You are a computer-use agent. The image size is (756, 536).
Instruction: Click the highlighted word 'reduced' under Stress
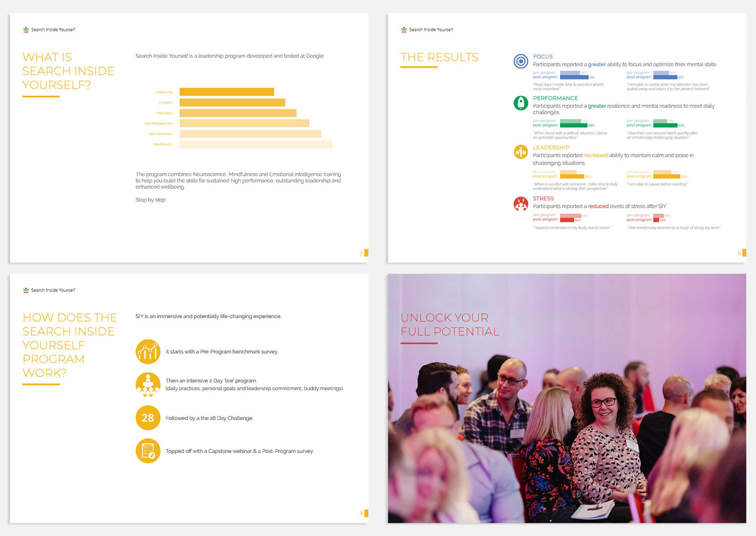pos(598,206)
